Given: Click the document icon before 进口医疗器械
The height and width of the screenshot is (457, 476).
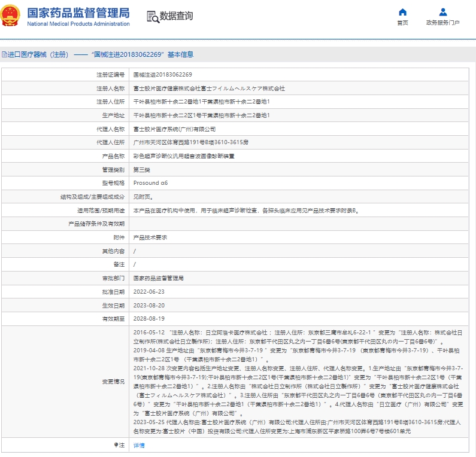Looking at the screenshot, I should click(4, 54).
